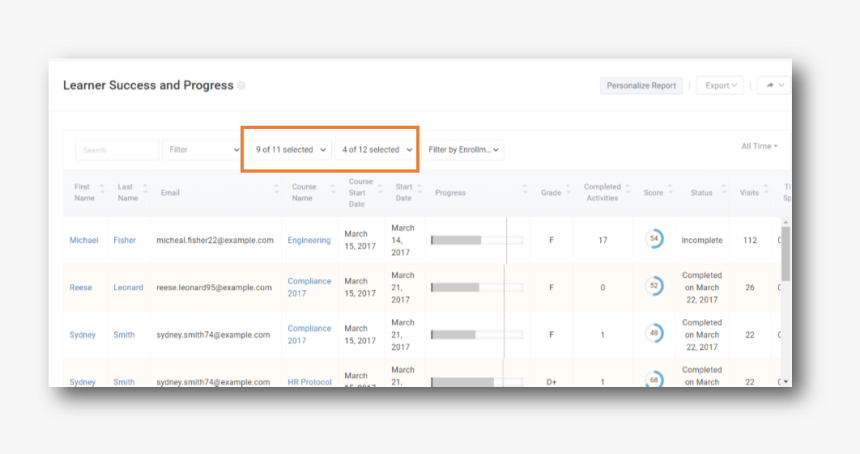Open learner Michael's profile link
Screen dimensions: 860x454
[x=84, y=240]
